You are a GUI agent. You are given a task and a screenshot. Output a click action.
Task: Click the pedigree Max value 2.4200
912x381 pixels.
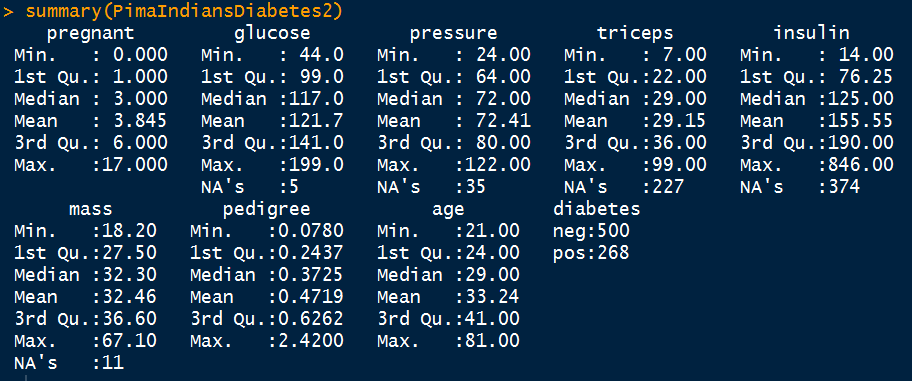click(x=311, y=340)
